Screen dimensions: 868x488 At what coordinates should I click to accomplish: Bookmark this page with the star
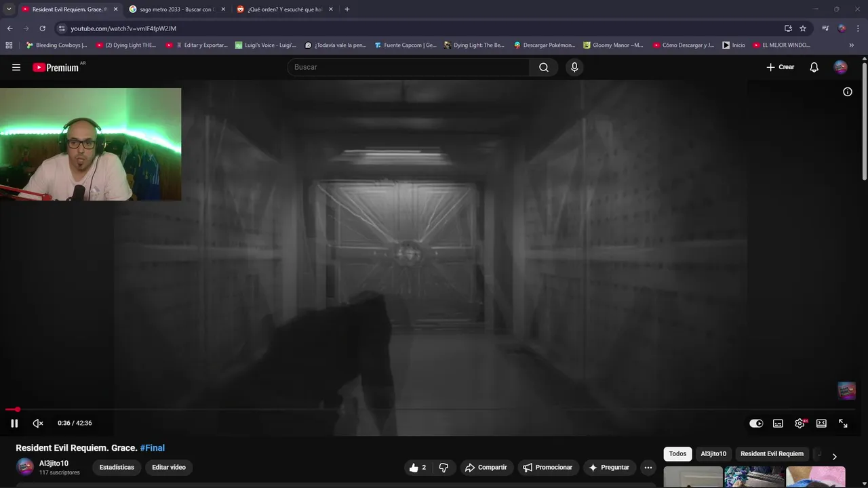click(x=803, y=28)
